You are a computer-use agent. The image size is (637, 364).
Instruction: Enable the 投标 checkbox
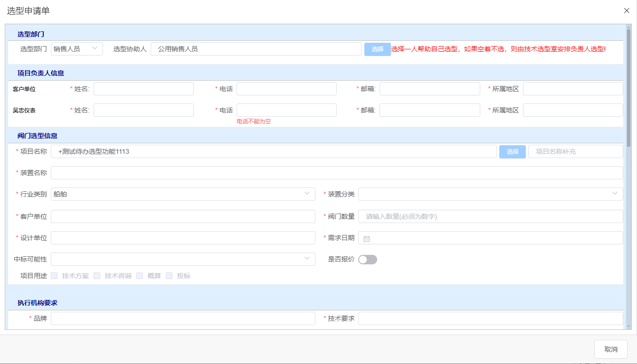[169, 276]
